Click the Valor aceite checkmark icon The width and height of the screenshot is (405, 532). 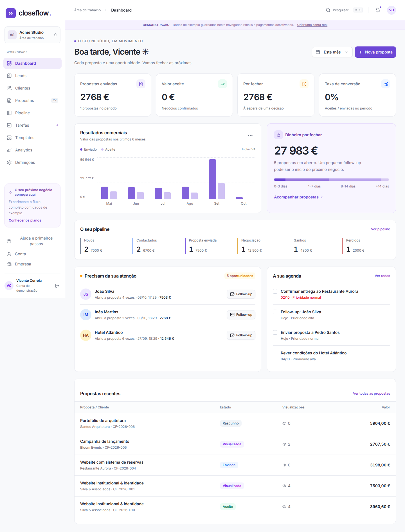[222, 84]
